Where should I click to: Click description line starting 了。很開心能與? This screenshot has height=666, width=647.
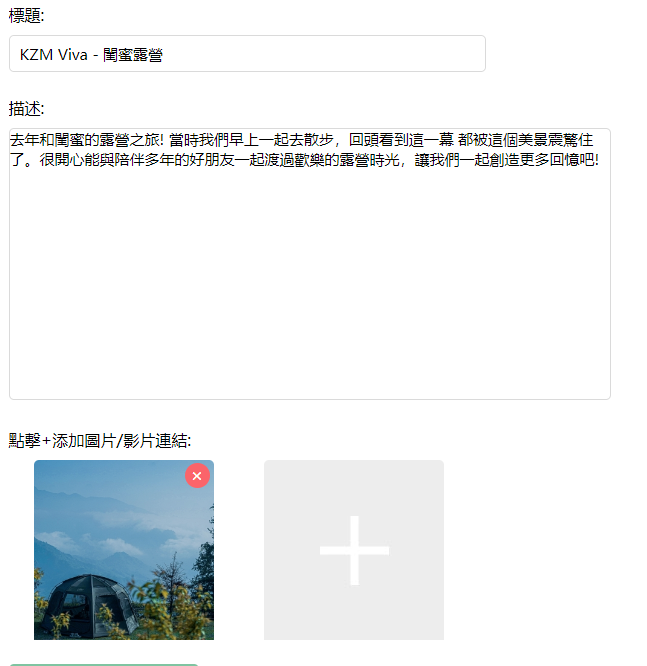tap(304, 160)
